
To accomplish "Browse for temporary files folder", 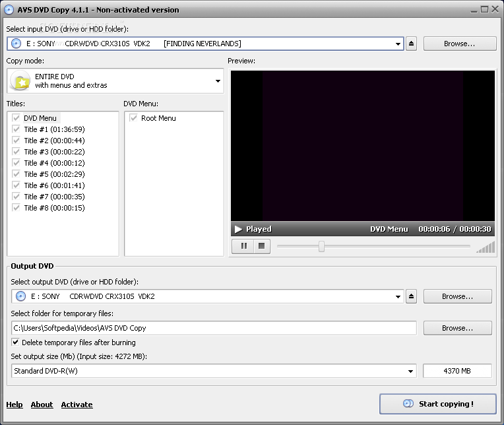I will click(x=457, y=328).
